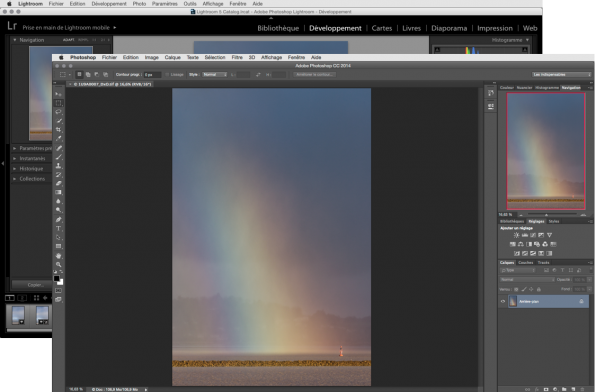This screenshot has height=392, width=595.
Task: Select the Rectangular Marquee tool
Action: 58,103
